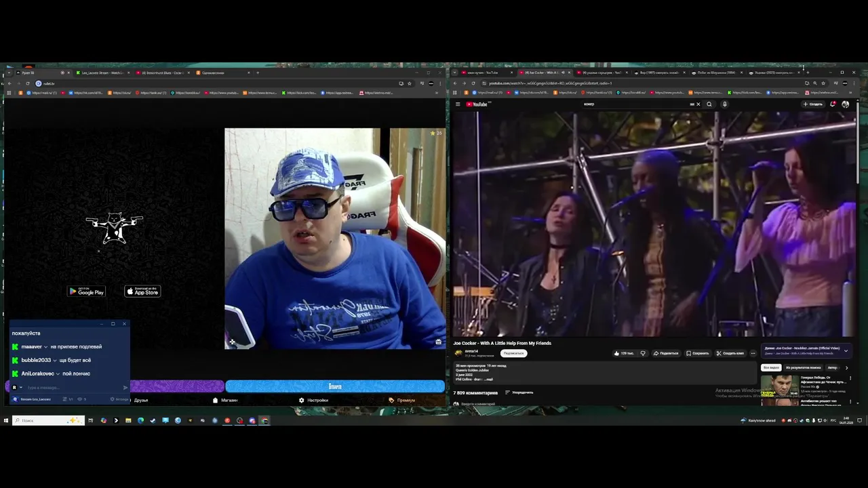Click the blue start button under webcam
The width and height of the screenshot is (868, 488).
[335, 386]
